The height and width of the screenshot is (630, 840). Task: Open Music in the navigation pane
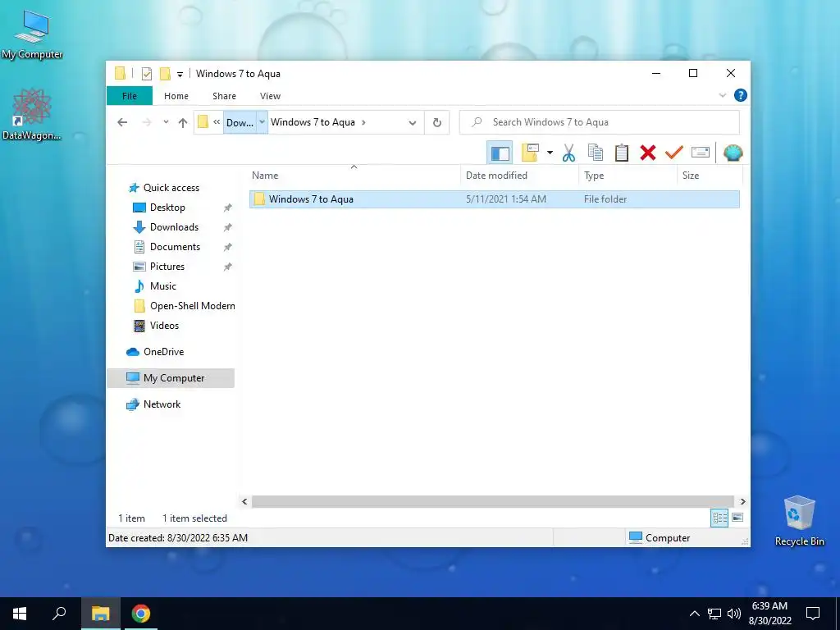[162, 286]
